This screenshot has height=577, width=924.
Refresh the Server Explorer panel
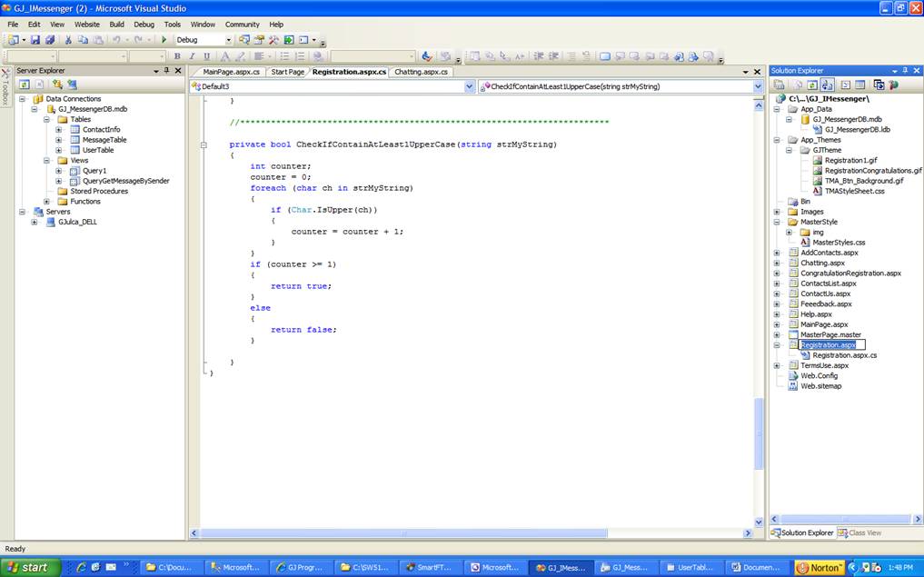(25, 85)
